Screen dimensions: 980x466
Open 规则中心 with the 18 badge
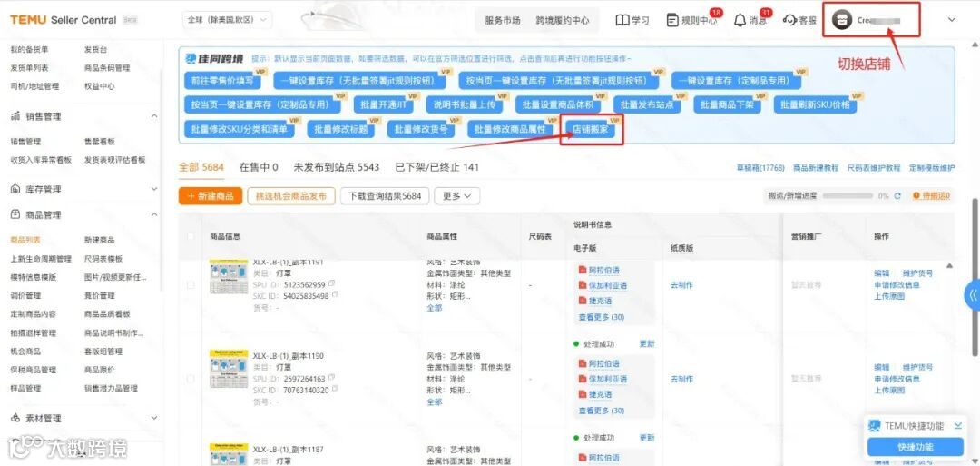pos(691,20)
